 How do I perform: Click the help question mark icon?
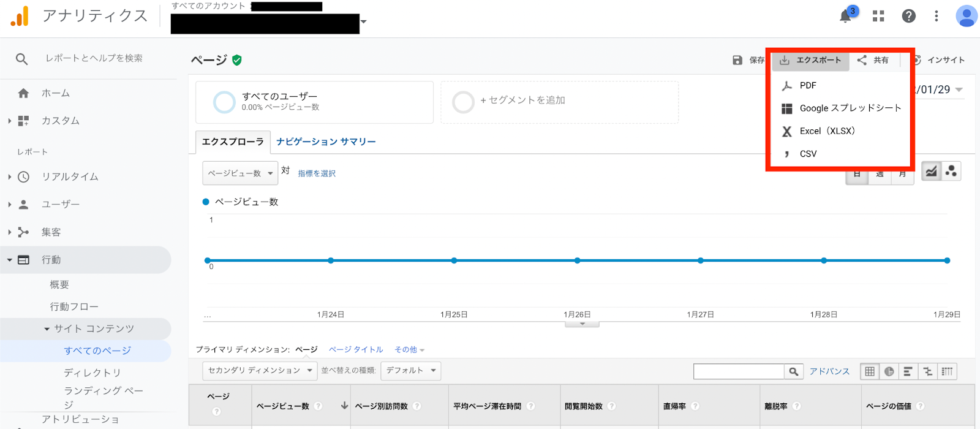coord(908,16)
